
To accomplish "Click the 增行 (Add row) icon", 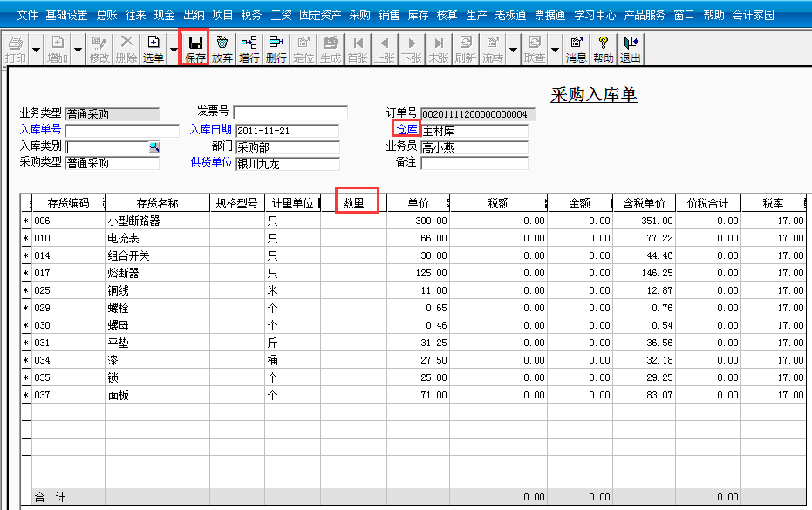I will point(249,47).
